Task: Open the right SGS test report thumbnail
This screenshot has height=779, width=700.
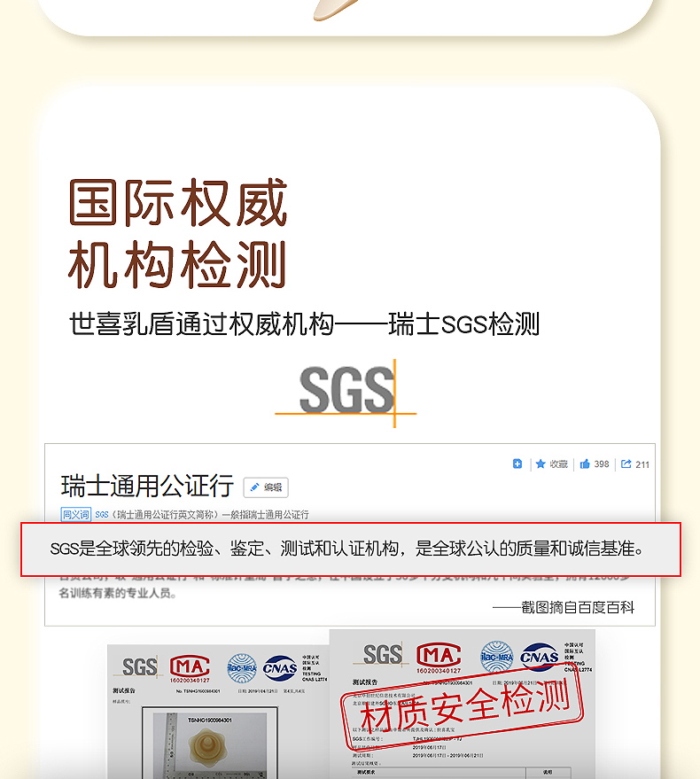Action: pyautogui.click(x=462, y=704)
